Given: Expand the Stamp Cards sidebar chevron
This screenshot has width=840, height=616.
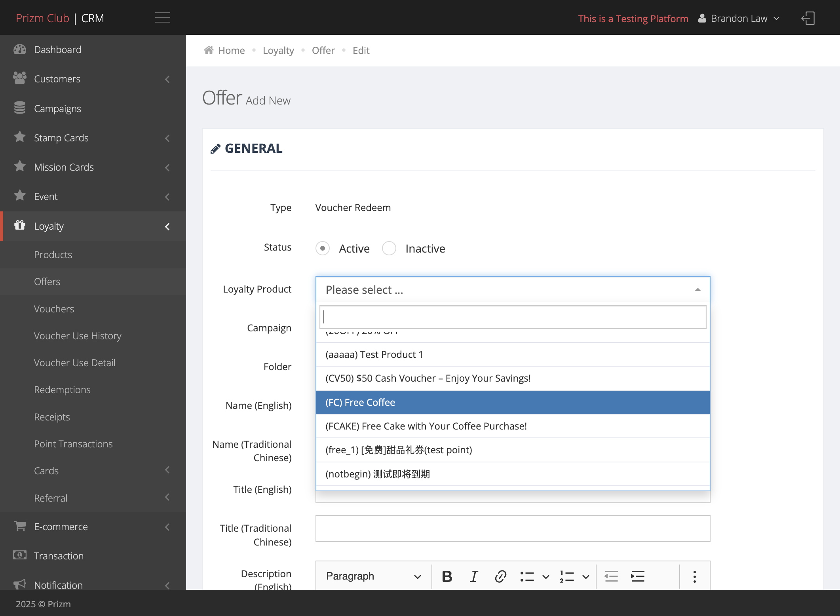Looking at the screenshot, I should click(167, 138).
